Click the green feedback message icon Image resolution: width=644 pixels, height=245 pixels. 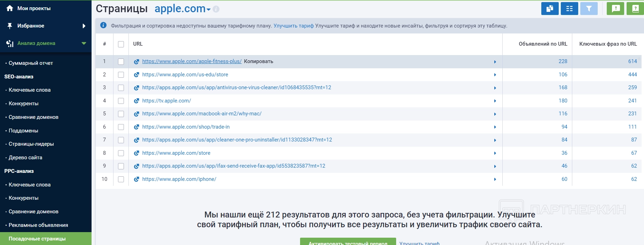point(615,9)
